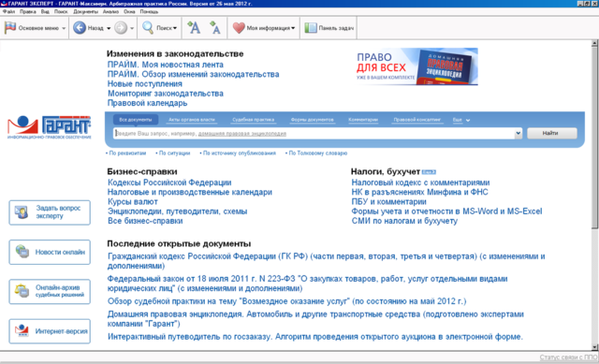Open the search query history dropdown
Image resolution: width=599 pixels, height=364 pixels.
(518, 133)
